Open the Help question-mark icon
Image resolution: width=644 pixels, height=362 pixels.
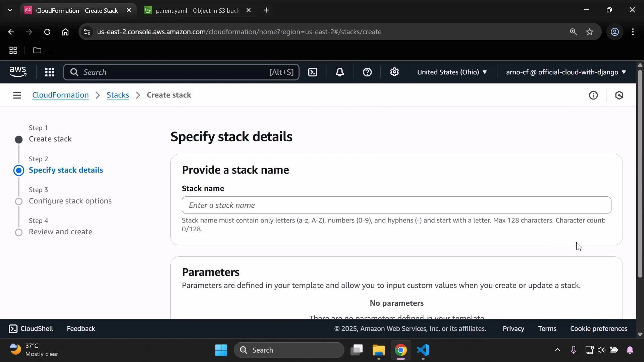(x=368, y=72)
